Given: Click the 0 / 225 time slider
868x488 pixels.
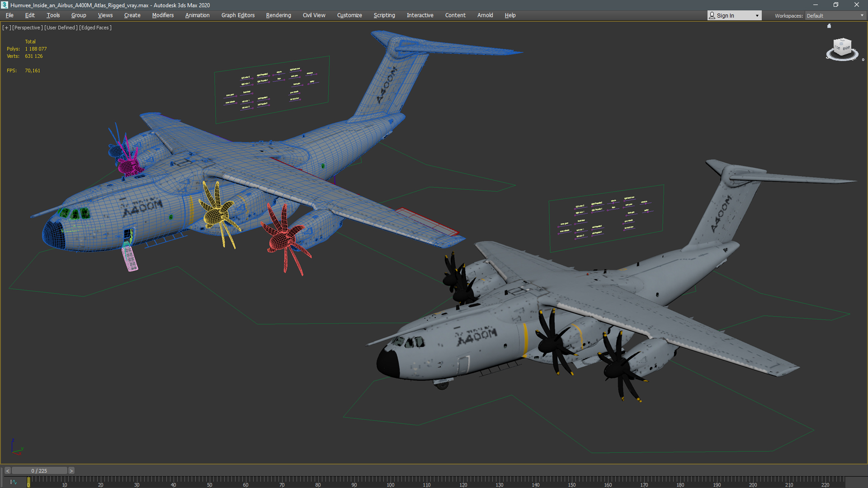Looking at the screenshot, I should [39, 471].
